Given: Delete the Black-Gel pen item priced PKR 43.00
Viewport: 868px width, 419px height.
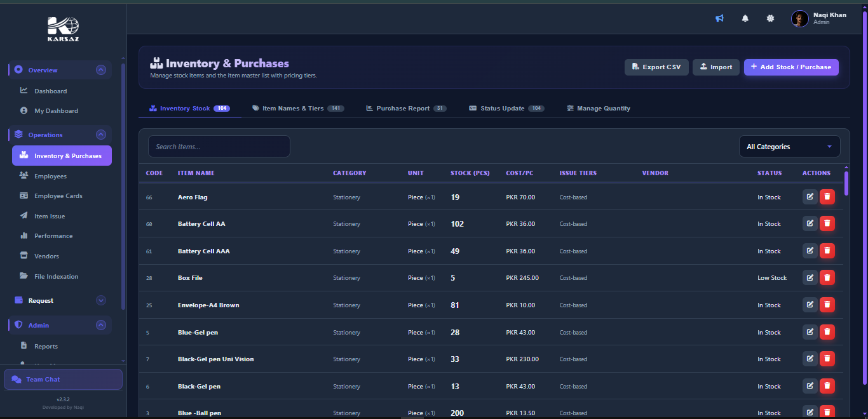Looking at the screenshot, I should 827,386.
